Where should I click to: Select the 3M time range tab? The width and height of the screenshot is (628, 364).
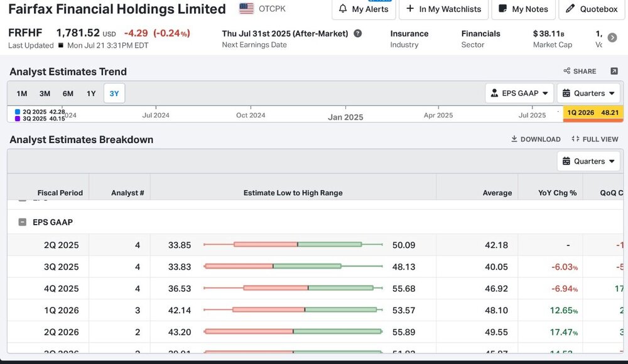(x=45, y=94)
